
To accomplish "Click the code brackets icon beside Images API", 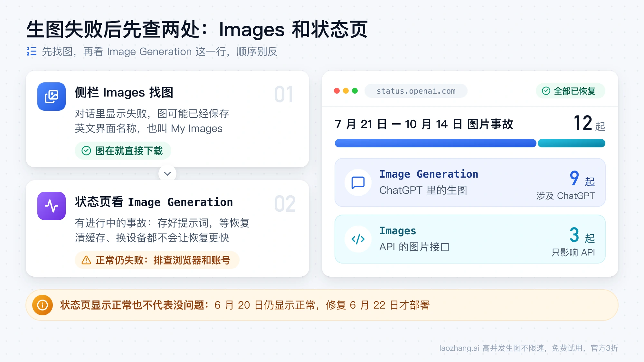I will click(358, 239).
